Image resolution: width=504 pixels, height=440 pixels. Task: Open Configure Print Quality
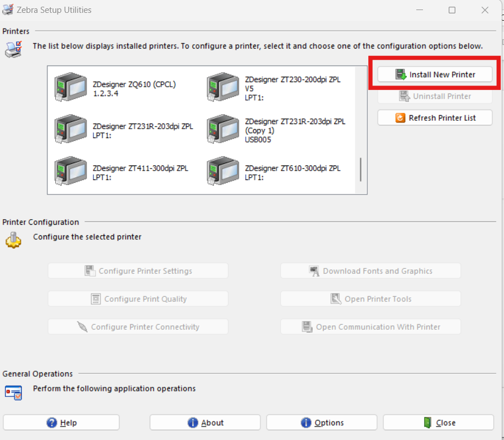[x=137, y=299]
